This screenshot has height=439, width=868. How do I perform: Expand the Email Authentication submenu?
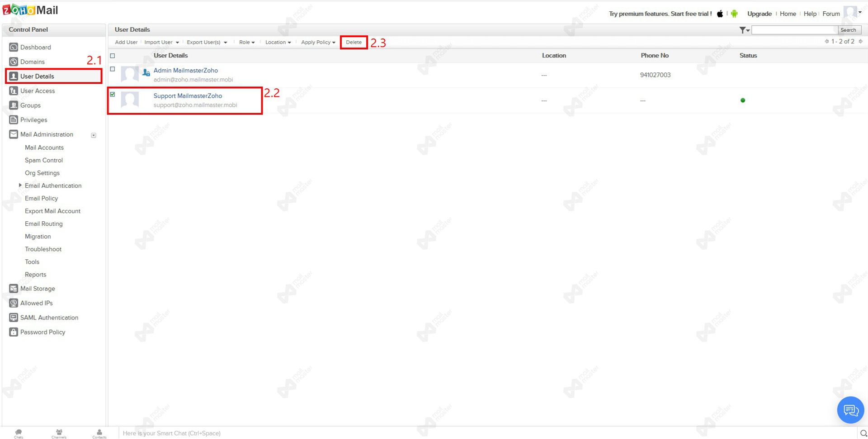(20, 185)
